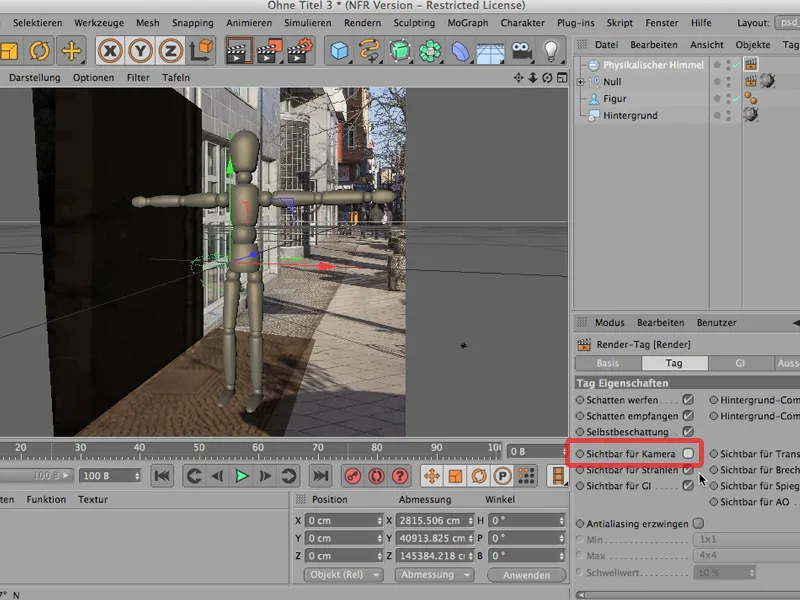800x600 pixels.
Task: Click the viewport zoom navigation icon
Action: (533, 78)
